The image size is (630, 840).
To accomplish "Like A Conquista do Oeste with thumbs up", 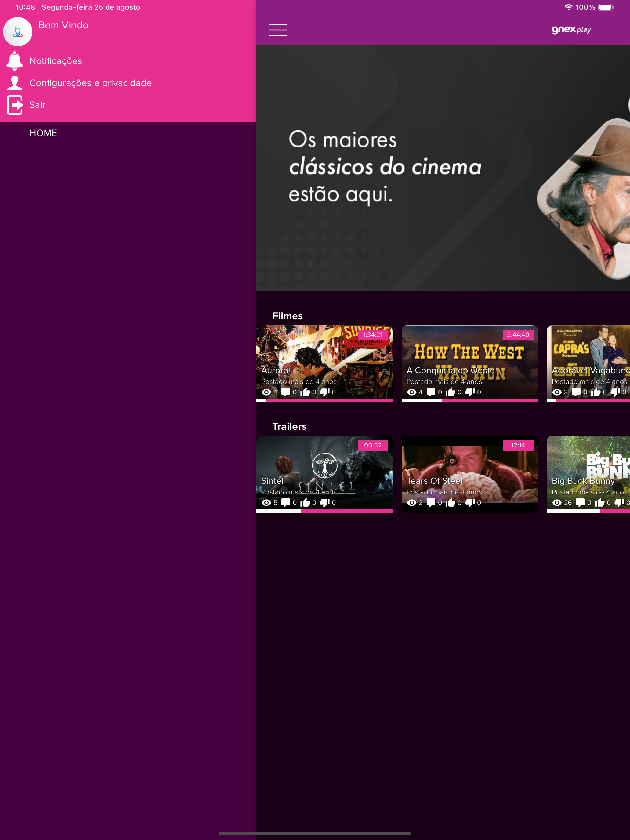I will click(x=451, y=392).
